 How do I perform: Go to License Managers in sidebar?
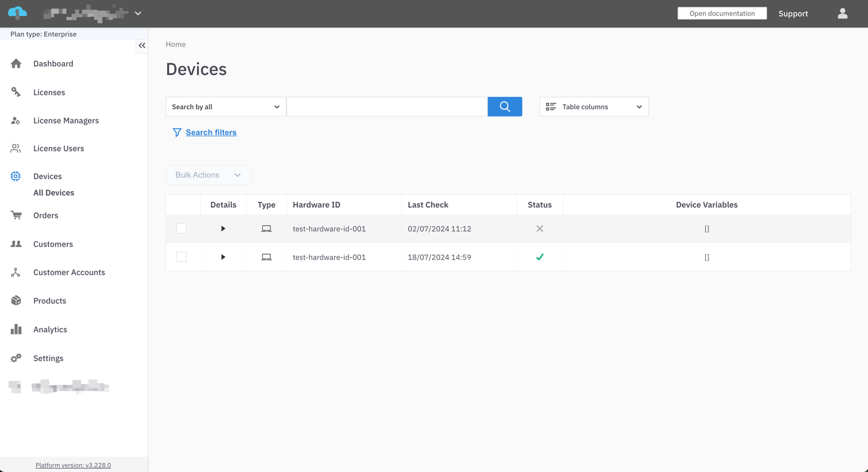click(66, 120)
